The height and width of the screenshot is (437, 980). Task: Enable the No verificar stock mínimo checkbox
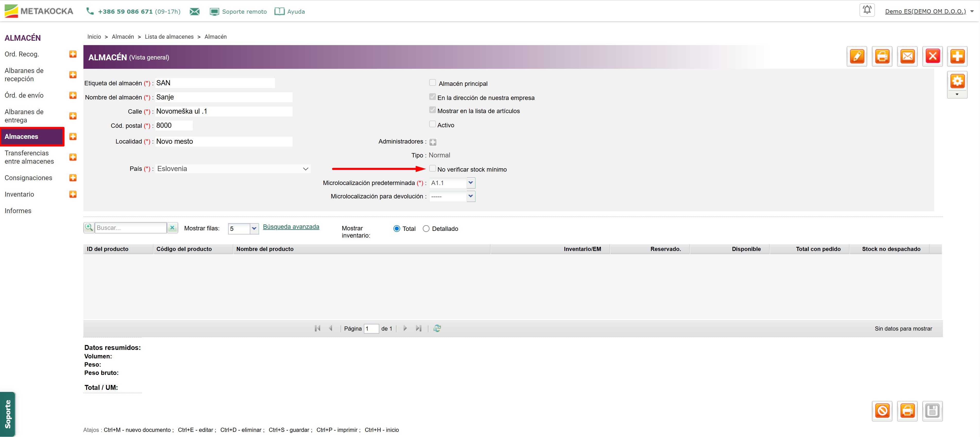click(x=433, y=168)
